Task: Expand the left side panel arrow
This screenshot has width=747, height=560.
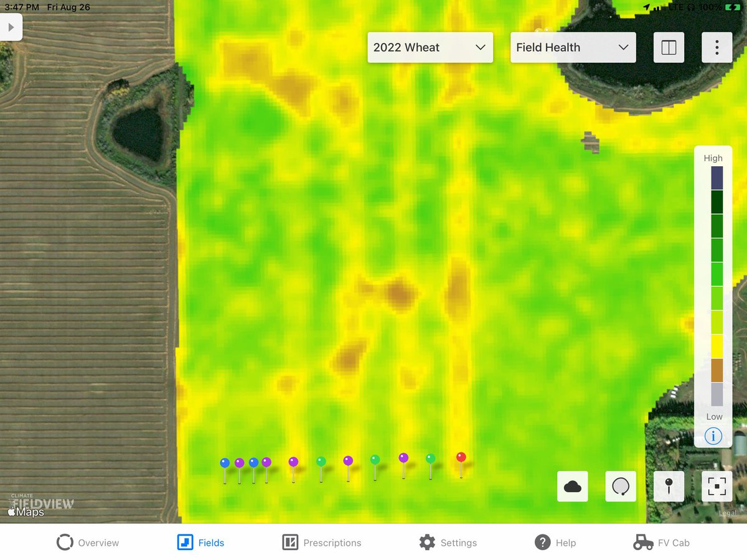Action: tap(11, 27)
